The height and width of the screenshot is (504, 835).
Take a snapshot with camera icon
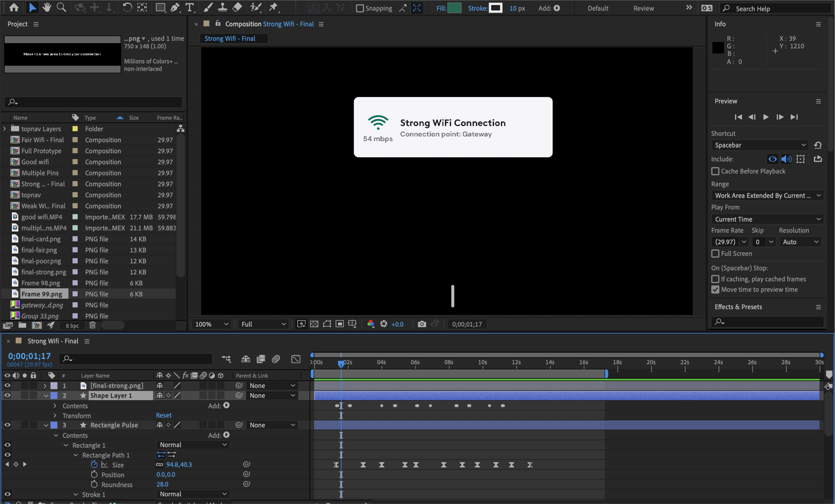coord(422,324)
